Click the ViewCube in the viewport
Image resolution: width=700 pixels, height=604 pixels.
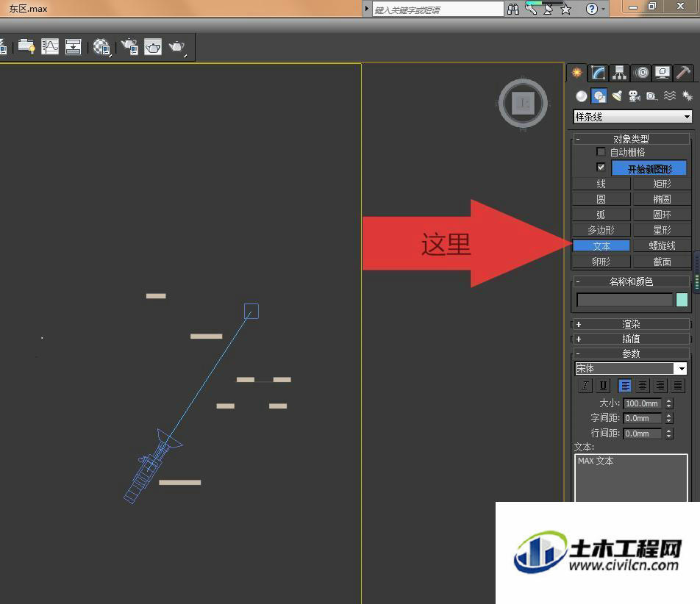pyautogui.click(x=523, y=104)
